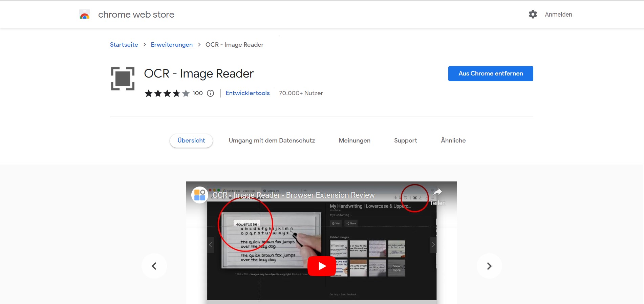
Task: Open the rating info circle icon
Action: 210,93
